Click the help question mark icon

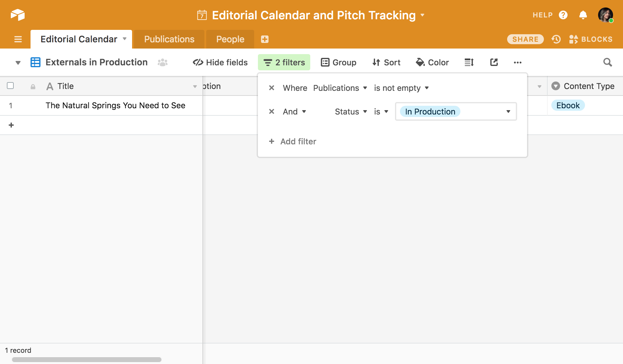(563, 15)
